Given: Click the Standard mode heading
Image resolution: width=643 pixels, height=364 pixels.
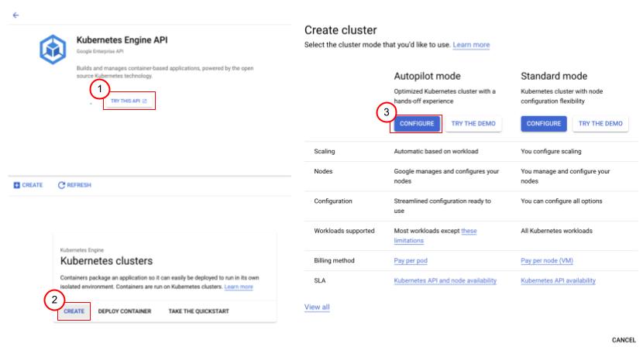Looking at the screenshot, I should point(554,76).
